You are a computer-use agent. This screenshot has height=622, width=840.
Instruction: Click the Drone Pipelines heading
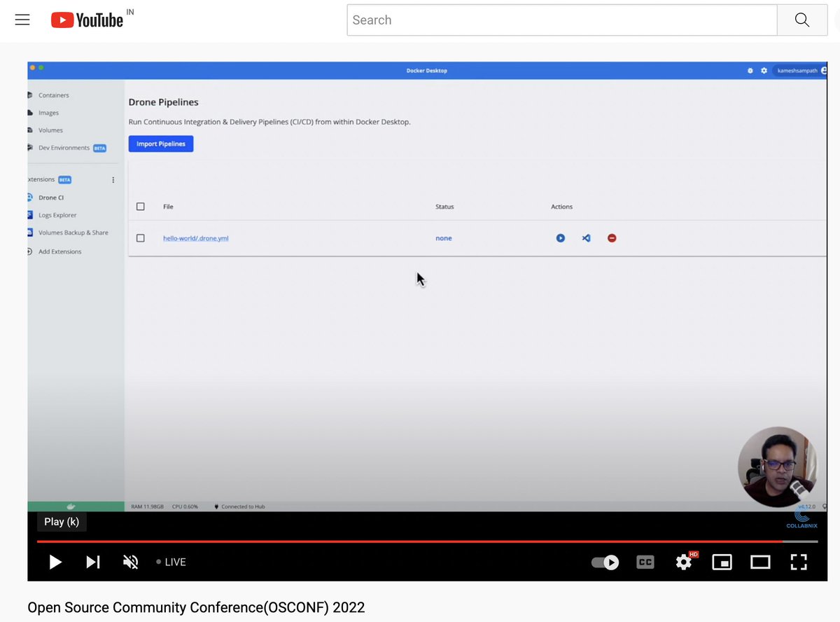point(164,102)
